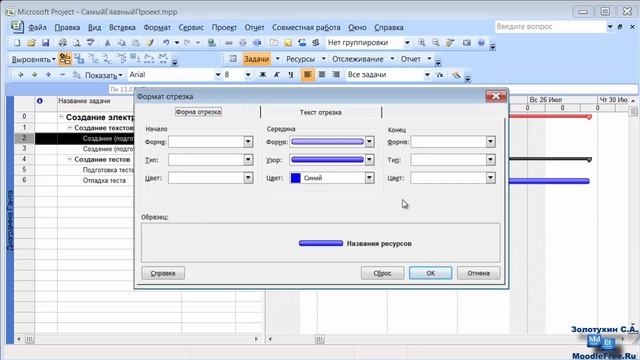The height and width of the screenshot is (360, 640).
Task: Open the Конец Форма dropdown
Action: coord(491,142)
